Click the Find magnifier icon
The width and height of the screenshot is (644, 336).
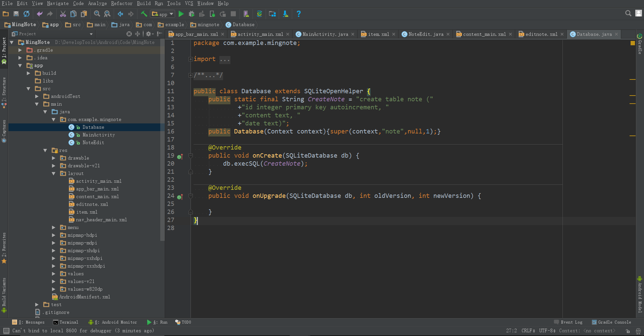(x=97, y=14)
